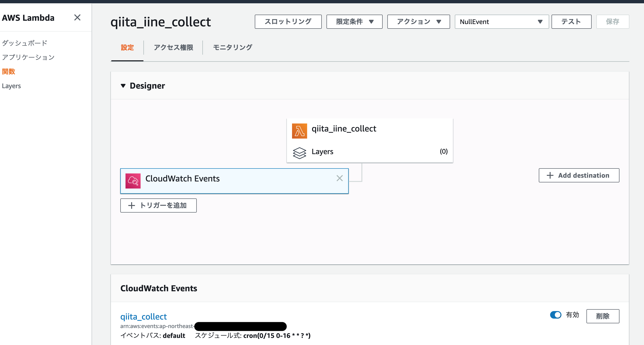Click the テスト button
This screenshot has width=644, height=345.
coord(571,22)
